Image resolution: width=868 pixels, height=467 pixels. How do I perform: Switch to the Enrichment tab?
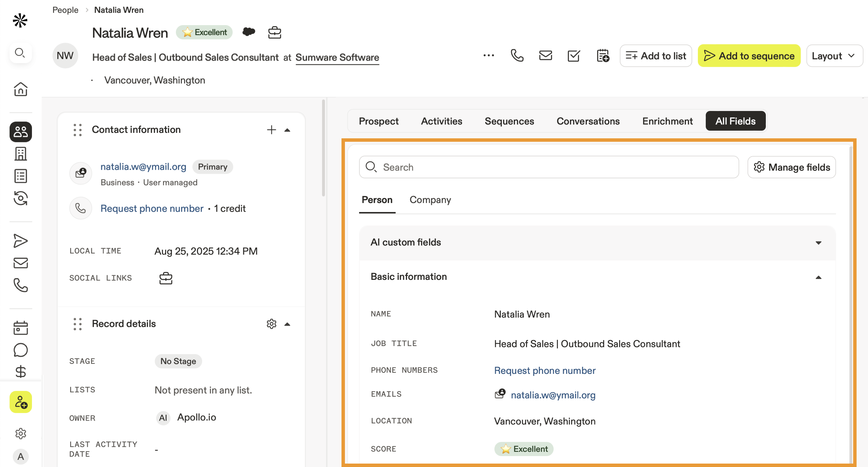pyautogui.click(x=667, y=121)
